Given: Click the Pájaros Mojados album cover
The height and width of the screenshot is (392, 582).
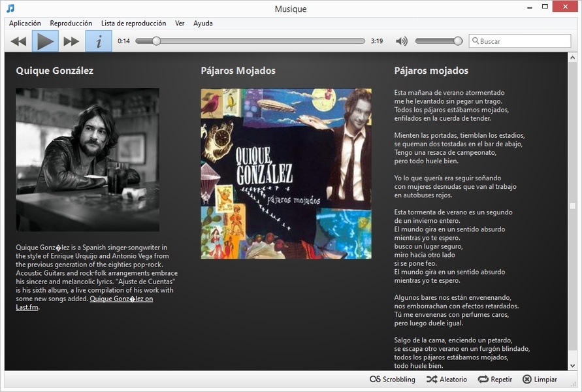Looking at the screenshot, I should pos(286,173).
